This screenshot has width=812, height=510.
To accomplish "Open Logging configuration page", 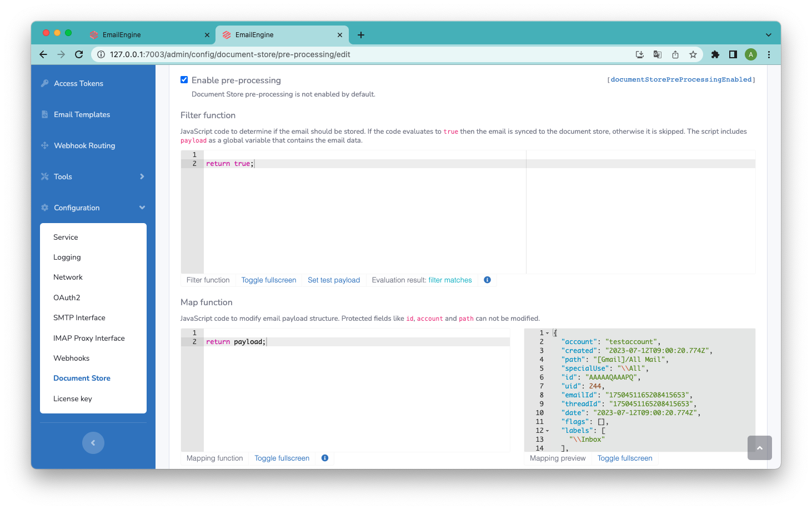I will click(67, 257).
